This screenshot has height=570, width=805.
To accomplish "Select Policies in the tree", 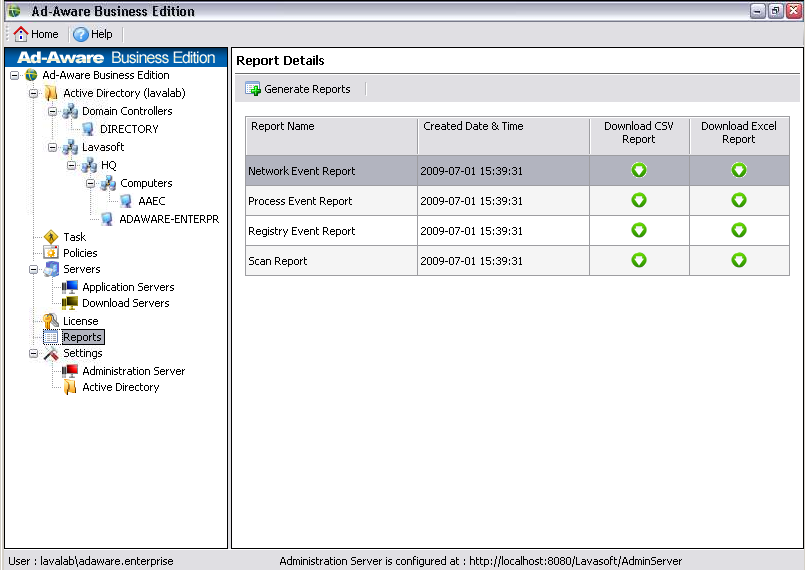I will coord(80,253).
